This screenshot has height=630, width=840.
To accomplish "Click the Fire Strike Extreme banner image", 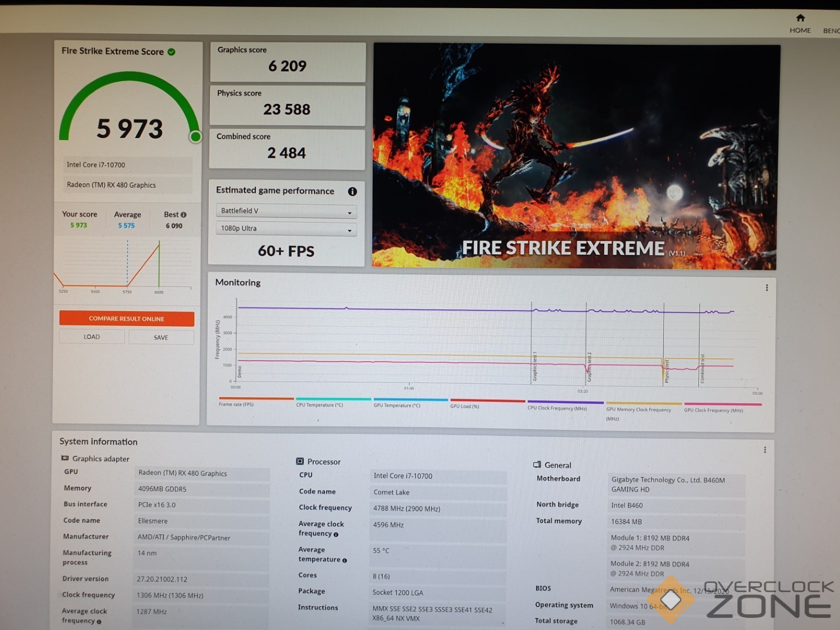I will [576, 156].
